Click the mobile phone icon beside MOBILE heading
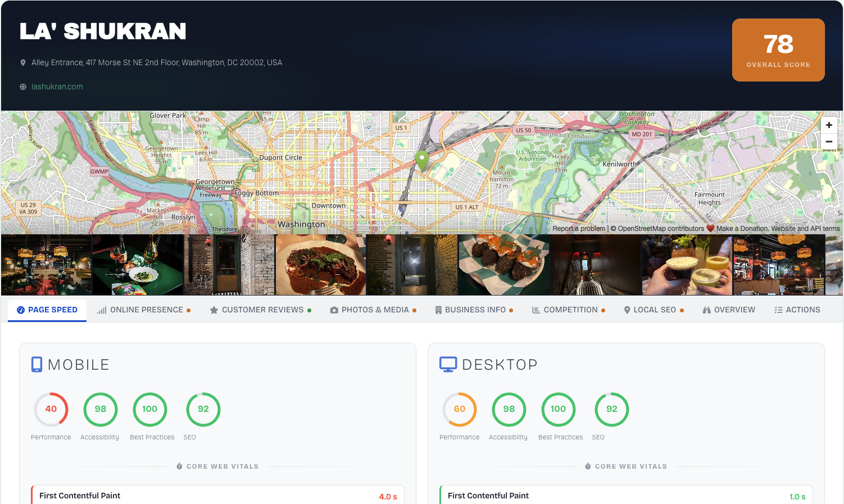Screen dimensions: 844x504 pos(37,365)
